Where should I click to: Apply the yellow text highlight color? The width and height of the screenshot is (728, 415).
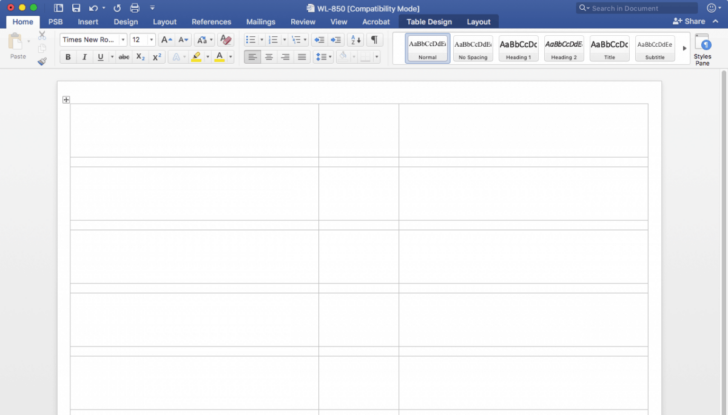[x=196, y=57]
